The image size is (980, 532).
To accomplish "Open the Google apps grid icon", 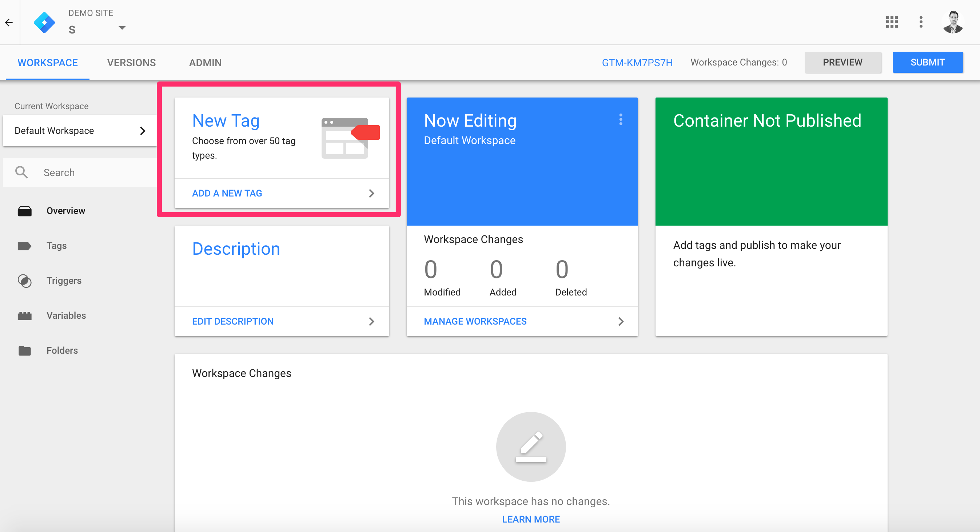I will point(891,22).
